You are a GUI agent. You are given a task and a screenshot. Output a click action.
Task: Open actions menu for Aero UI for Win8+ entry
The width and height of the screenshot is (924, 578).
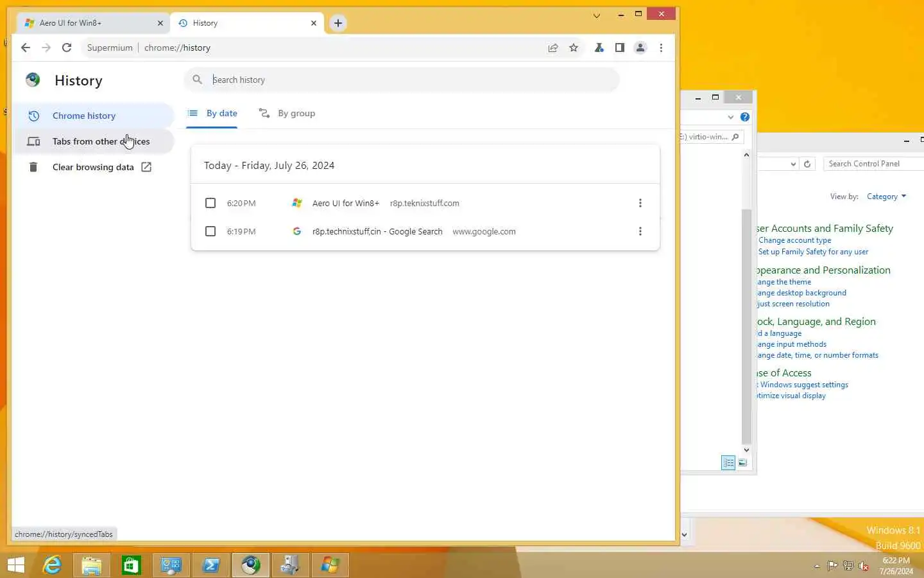click(640, 203)
